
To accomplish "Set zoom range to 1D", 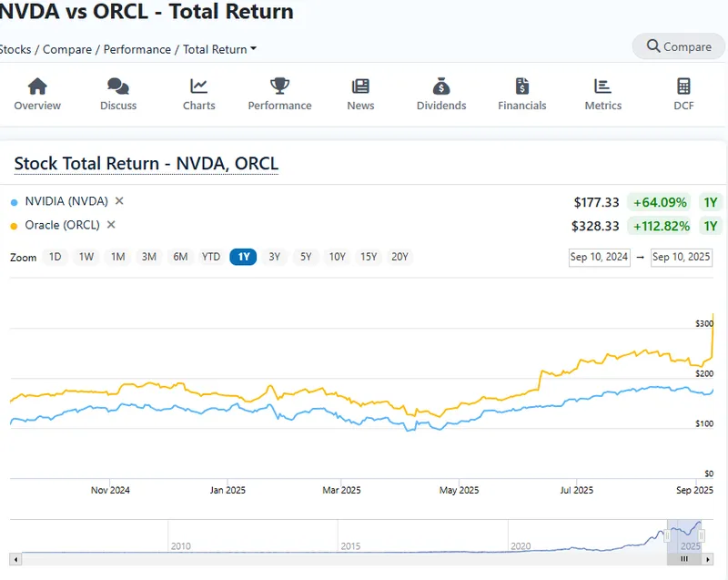I will pyautogui.click(x=56, y=257).
